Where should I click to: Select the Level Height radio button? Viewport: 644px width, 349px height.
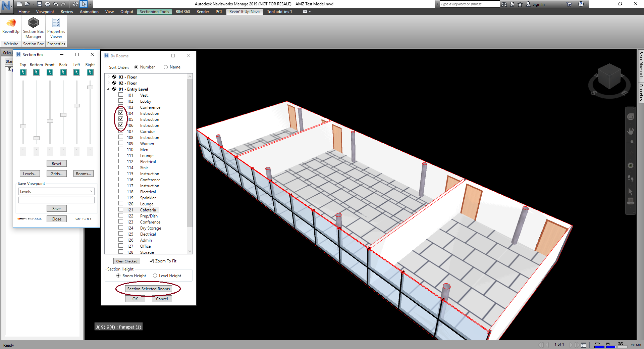[x=155, y=276]
